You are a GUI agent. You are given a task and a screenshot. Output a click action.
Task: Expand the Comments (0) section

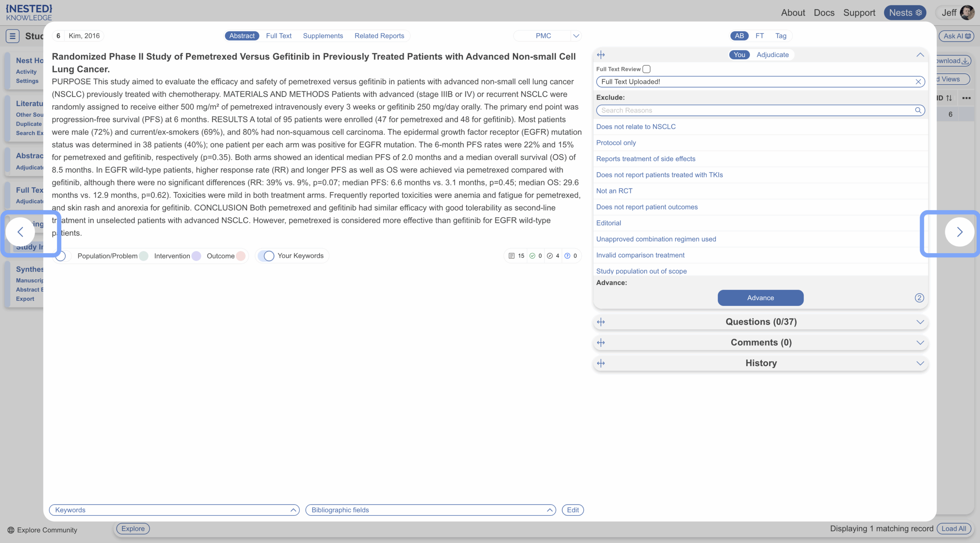(x=920, y=343)
